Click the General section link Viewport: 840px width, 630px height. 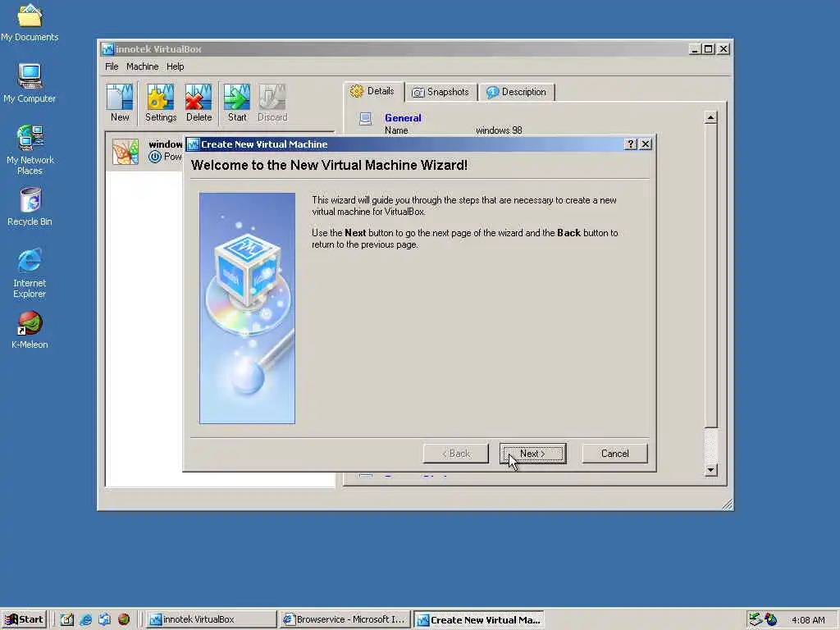403,118
